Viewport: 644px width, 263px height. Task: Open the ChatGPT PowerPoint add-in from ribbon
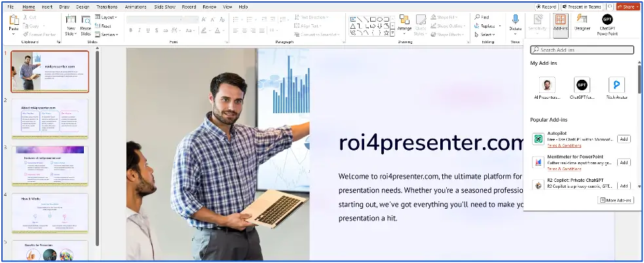coord(607,21)
